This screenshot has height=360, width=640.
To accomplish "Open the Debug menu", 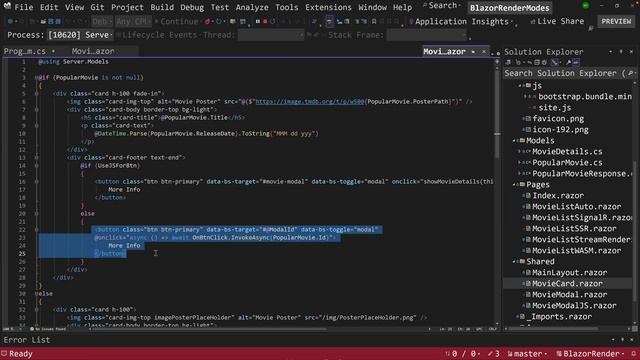I will (192, 7).
